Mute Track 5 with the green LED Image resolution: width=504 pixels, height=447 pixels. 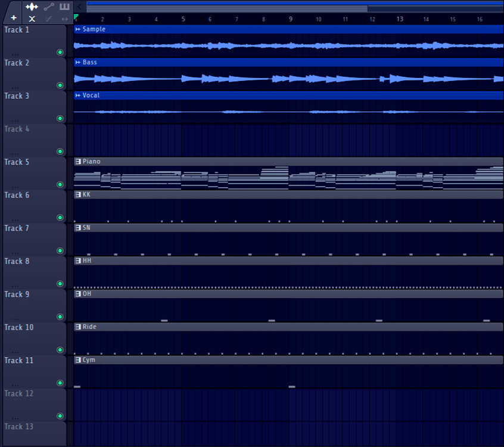(60, 185)
